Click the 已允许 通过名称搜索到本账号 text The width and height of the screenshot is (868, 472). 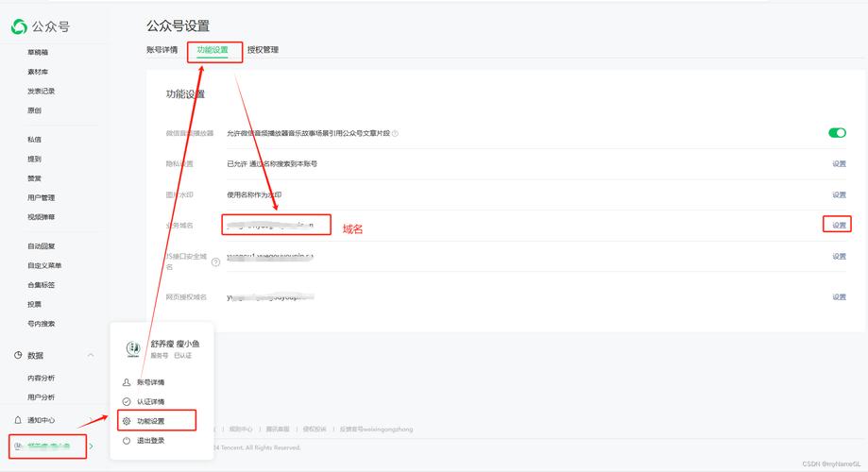[272, 164]
